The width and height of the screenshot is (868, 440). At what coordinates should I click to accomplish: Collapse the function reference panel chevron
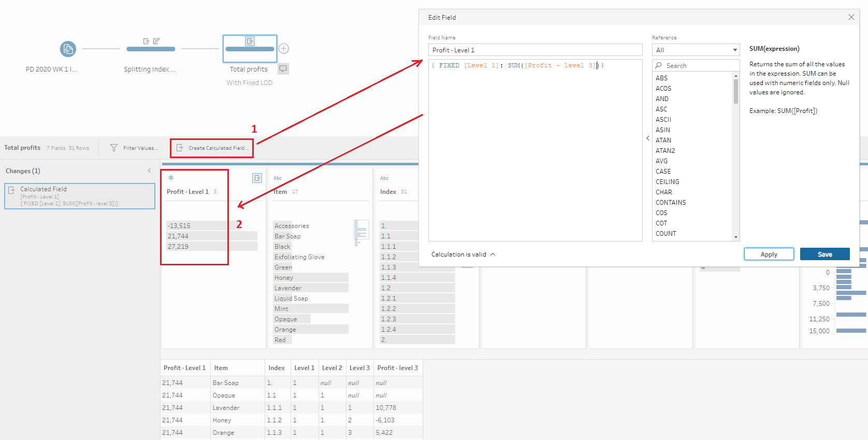[647, 138]
